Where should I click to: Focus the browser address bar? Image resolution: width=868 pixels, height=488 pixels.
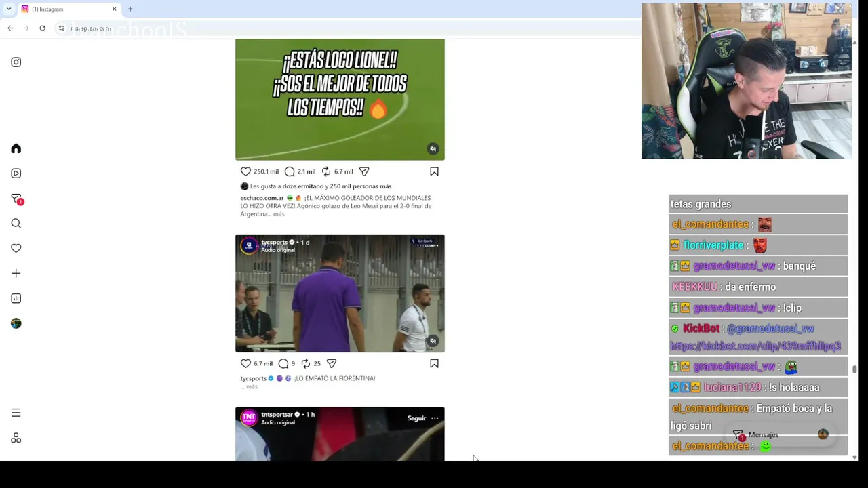(353, 28)
